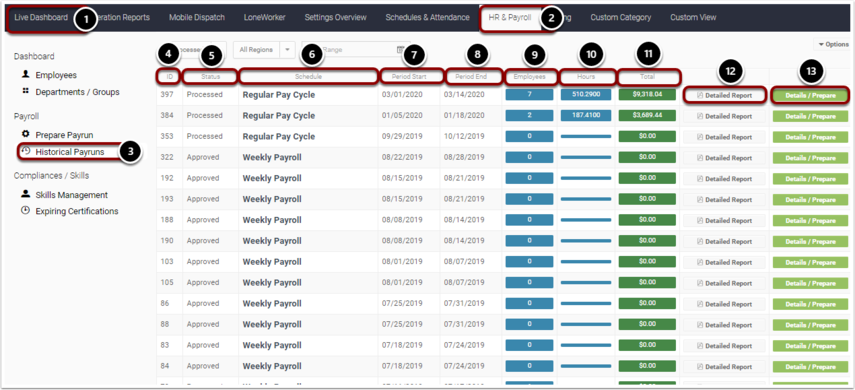855x390 pixels.
Task: Click period end date 08/28/2019
Action: [464, 158]
